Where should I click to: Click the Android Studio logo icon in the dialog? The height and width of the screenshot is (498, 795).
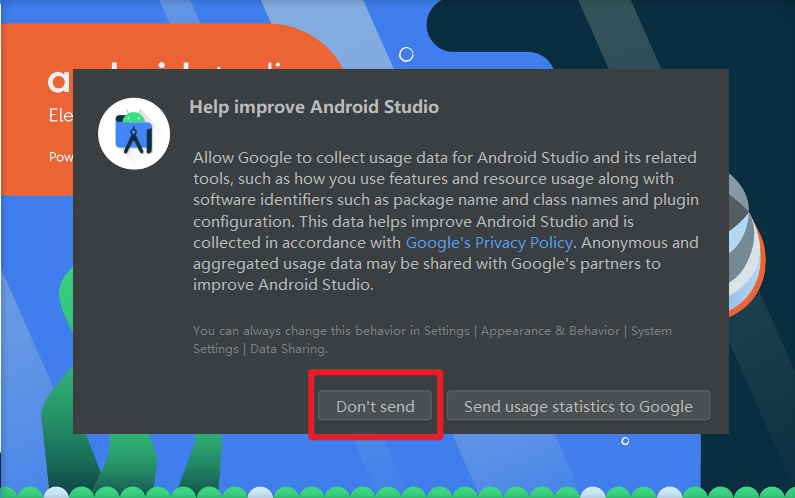(x=134, y=135)
